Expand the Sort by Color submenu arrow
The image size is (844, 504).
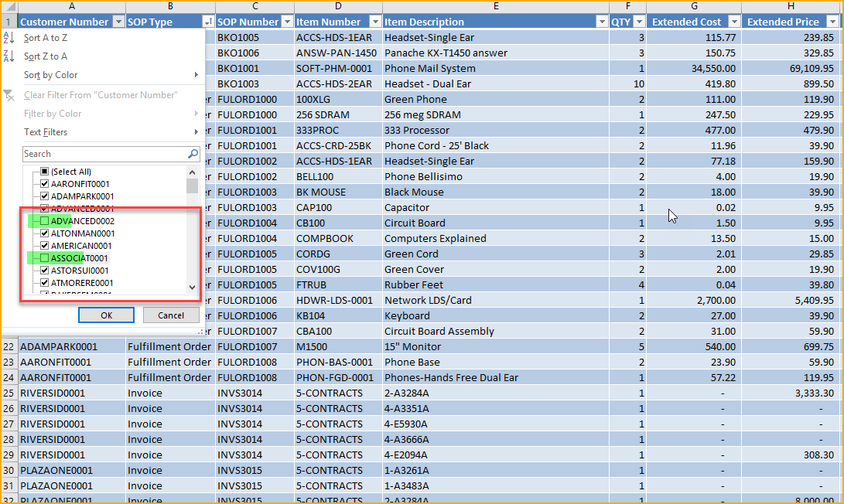click(196, 75)
